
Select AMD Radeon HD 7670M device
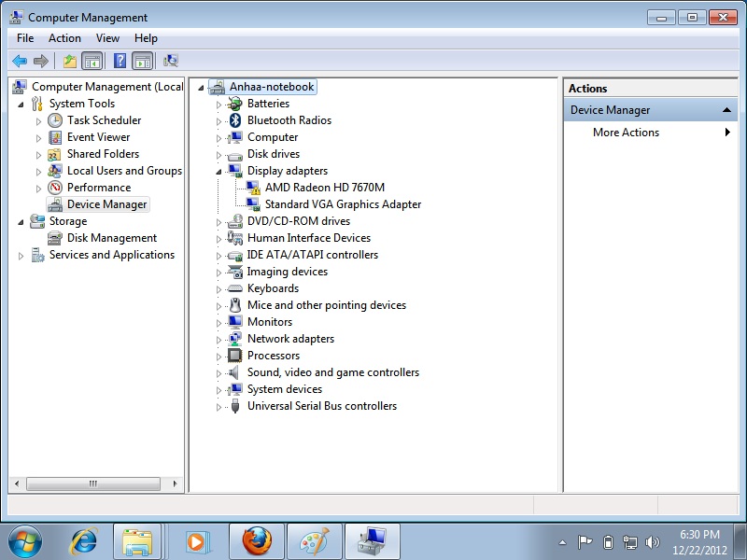tap(325, 188)
